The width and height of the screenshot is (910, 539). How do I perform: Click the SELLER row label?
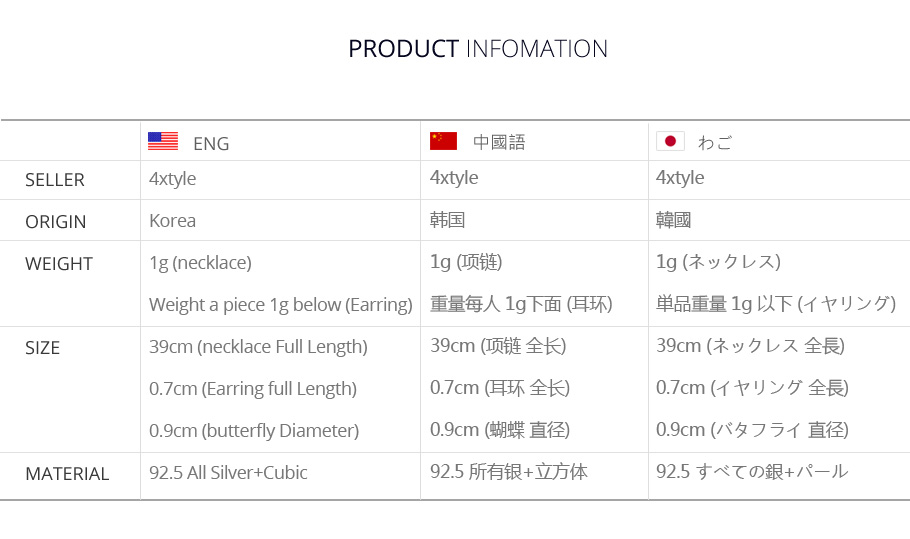(55, 180)
